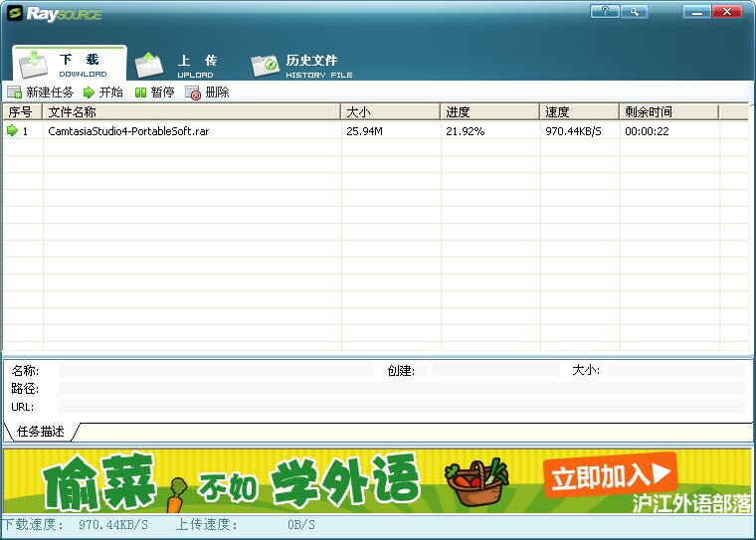
Task: Select the 任务描述 task description tab
Action: click(41, 432)
